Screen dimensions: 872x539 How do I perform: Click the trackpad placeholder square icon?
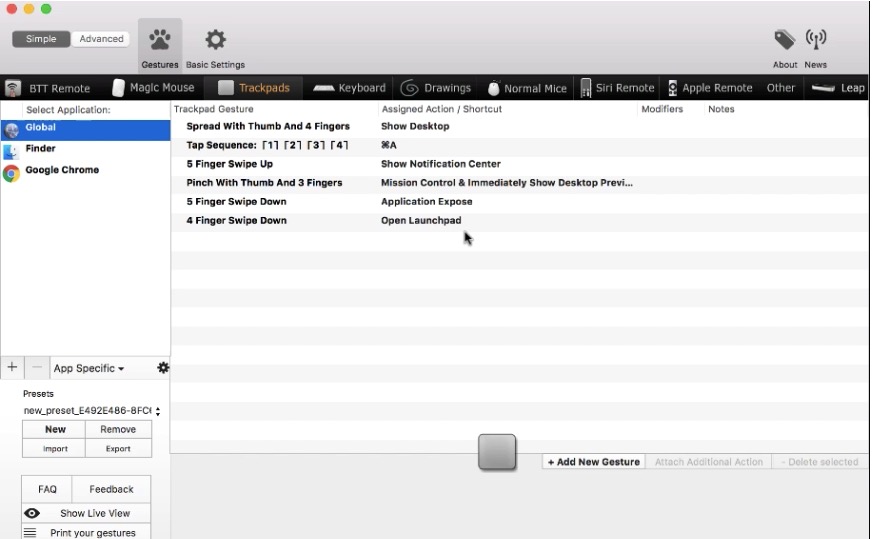[497, 452]
